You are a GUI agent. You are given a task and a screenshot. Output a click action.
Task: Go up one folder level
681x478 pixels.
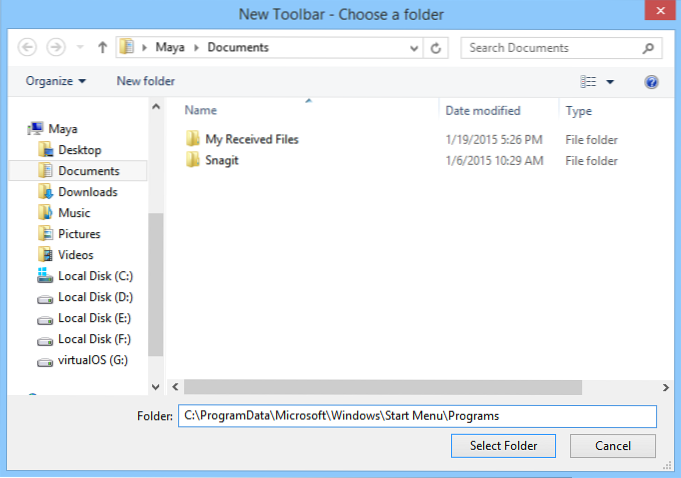102,47
